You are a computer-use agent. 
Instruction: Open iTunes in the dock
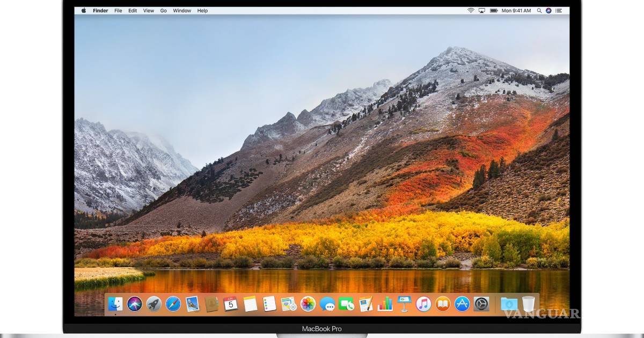click(423, 304)
